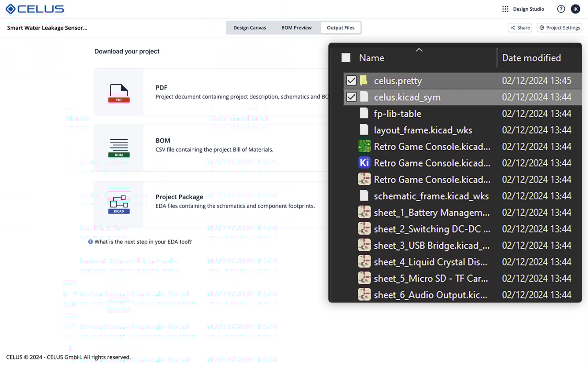Select the fp-lib-table file row
Viewport: 588px width, 366px height.
397,114
